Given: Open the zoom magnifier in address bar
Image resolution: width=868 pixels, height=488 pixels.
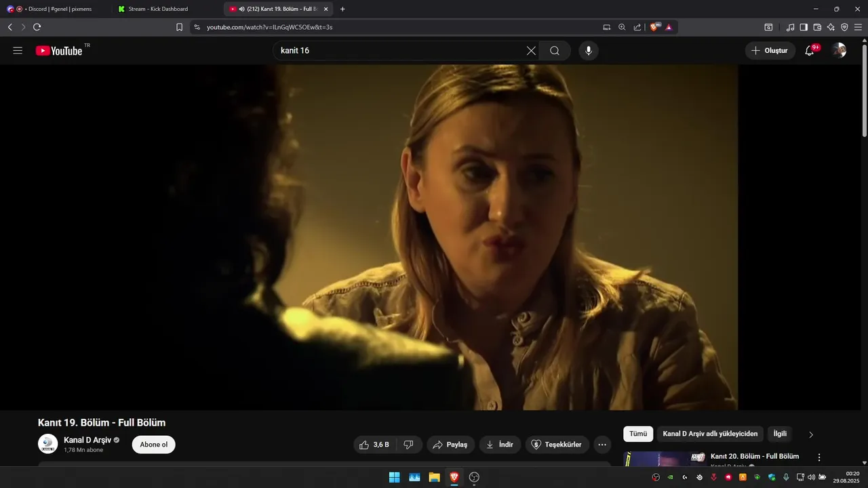Looking at the screenshot, I should pos(622,27).
